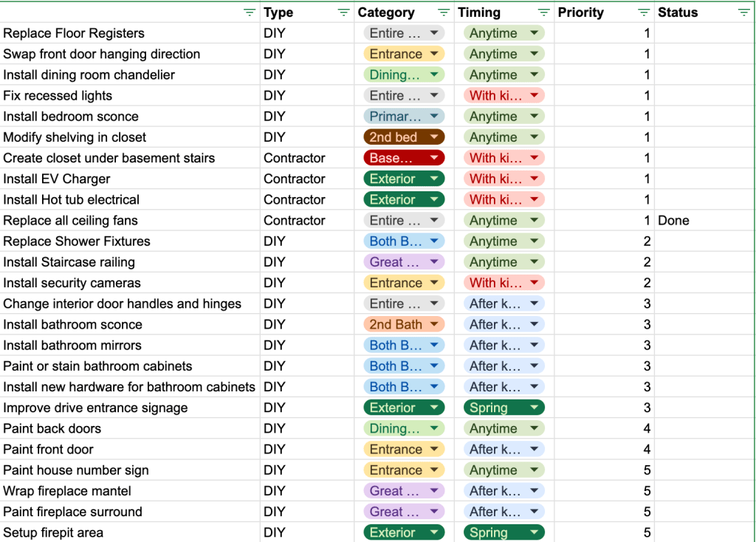
Task: Click the Category column header label
Action: [386, 13]
